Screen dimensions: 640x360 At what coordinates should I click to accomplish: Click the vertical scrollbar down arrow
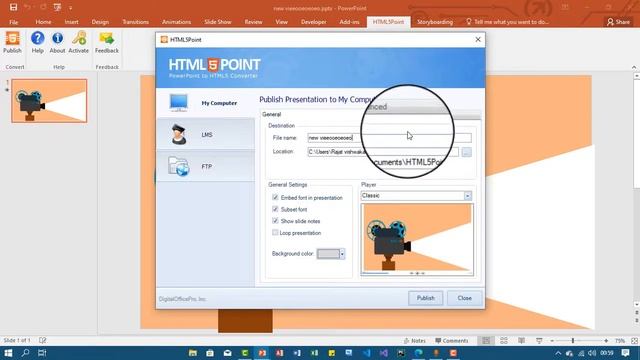[636, 304]
